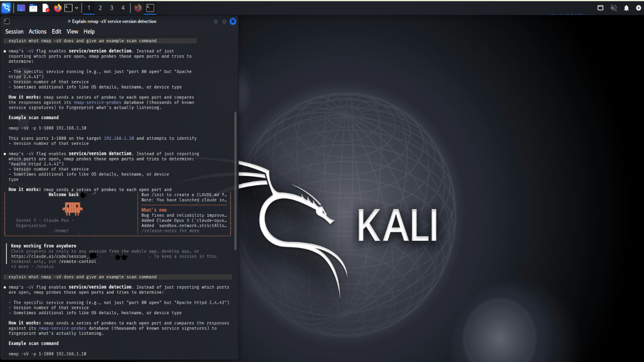The width and height of the screenshot is (644, 362).
Task: Open the wired network tray icon
Action: coord(601,8)
